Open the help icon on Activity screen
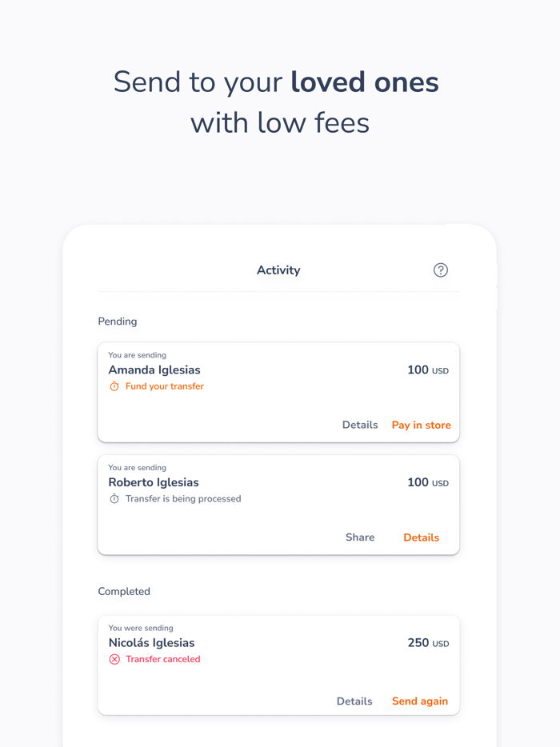 (x=441, y=270)
